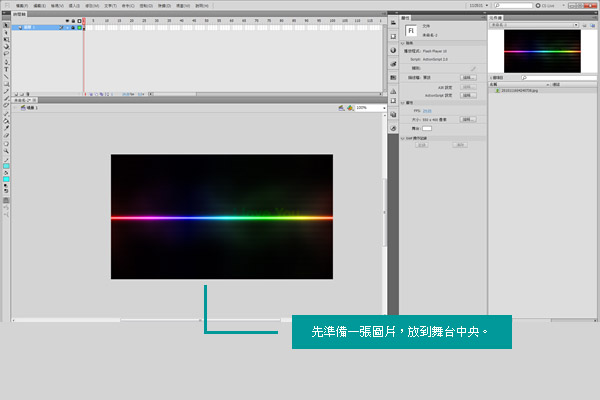600x400 pixels.
Task: Click the CS Live button
Action: click(x=545, y=5)
